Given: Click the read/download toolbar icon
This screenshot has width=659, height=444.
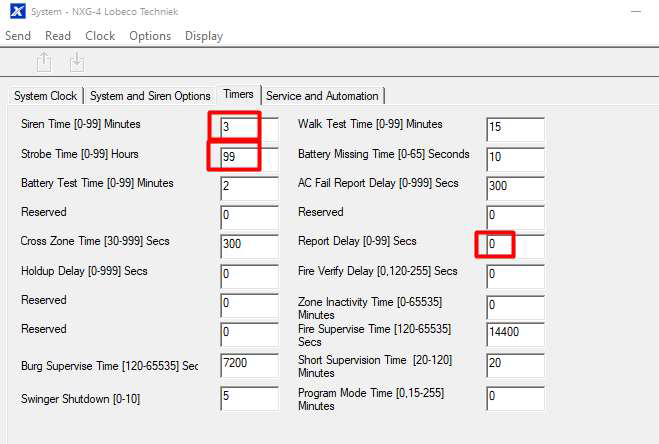Looking at the screenshot, I should pos(77,63).
